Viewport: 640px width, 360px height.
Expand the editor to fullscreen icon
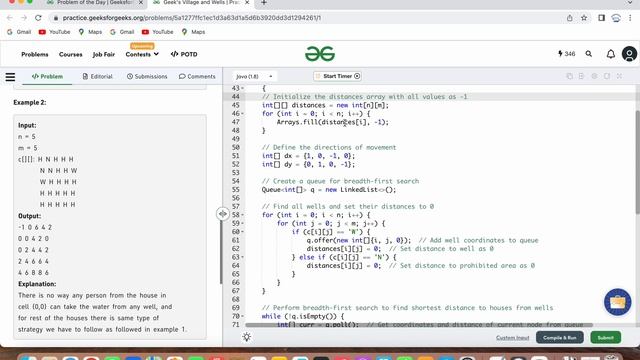coord(619,76)
